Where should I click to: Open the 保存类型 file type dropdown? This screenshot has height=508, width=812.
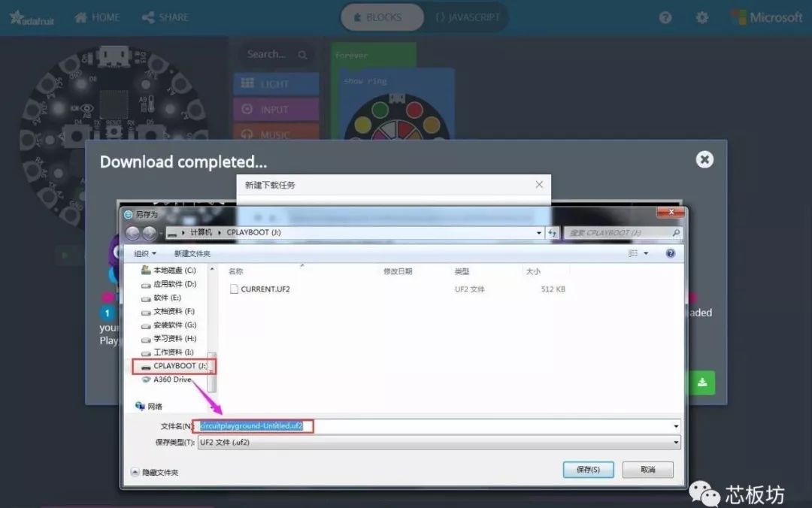[x=438, y=442]
